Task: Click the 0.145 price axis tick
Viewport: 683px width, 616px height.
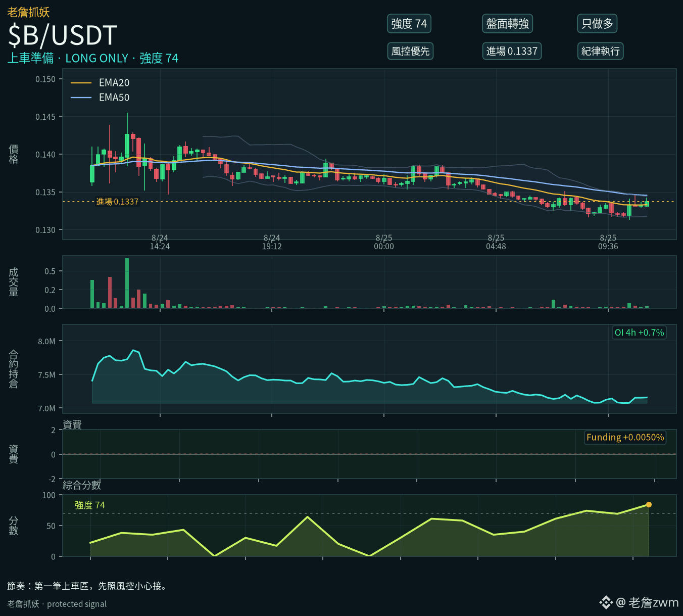Action: pos(45,117)
